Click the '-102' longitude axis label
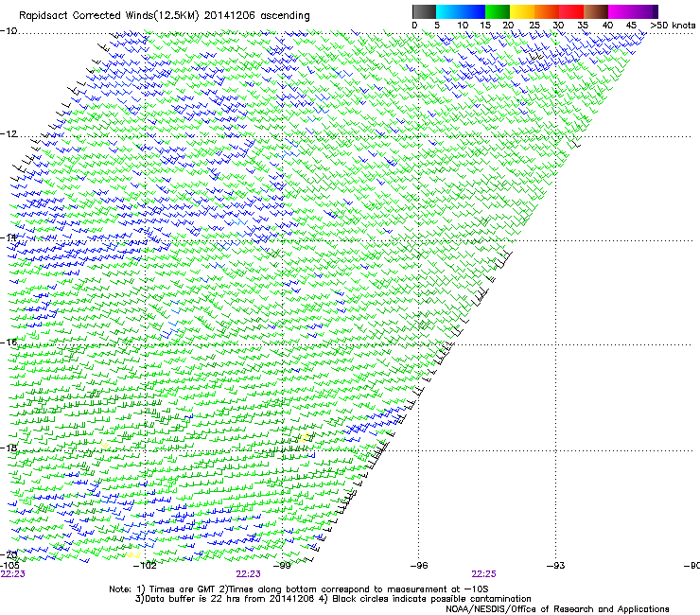Viewport: 700px width, 615px height. pos(145,566)
